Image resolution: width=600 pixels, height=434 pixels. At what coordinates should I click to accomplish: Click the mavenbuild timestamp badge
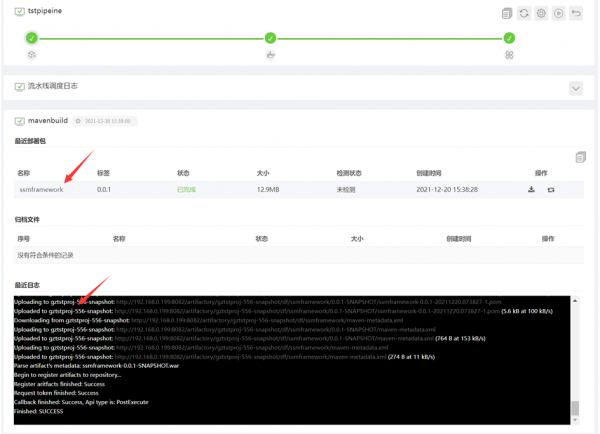pos(104,121)
